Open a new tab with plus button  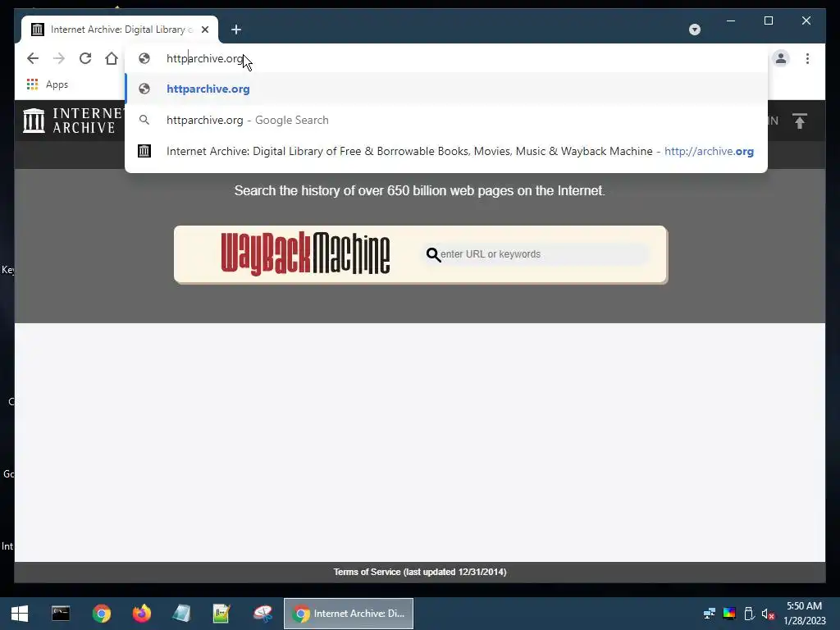(x=236, y=30)
